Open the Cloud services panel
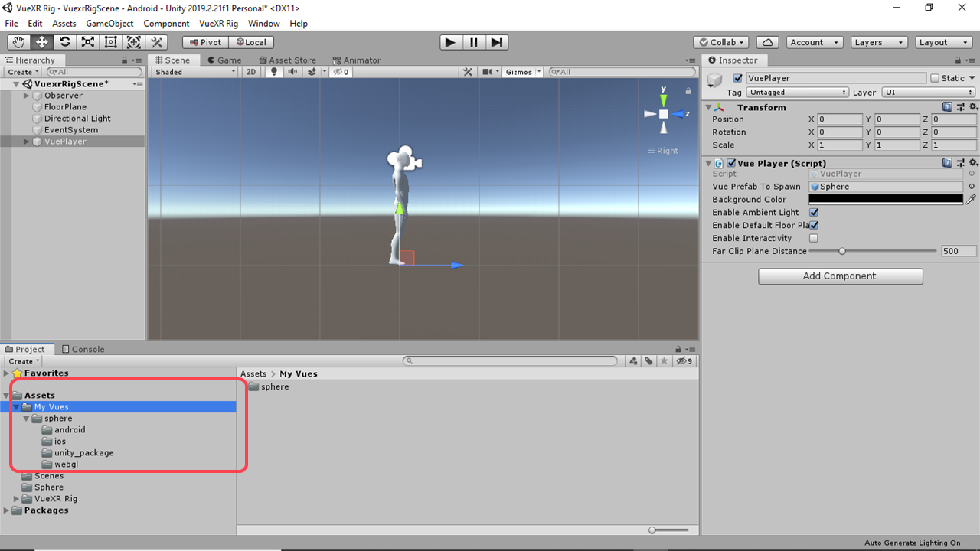Viewport: 980px width, 551px height. [x=767, y=42]
